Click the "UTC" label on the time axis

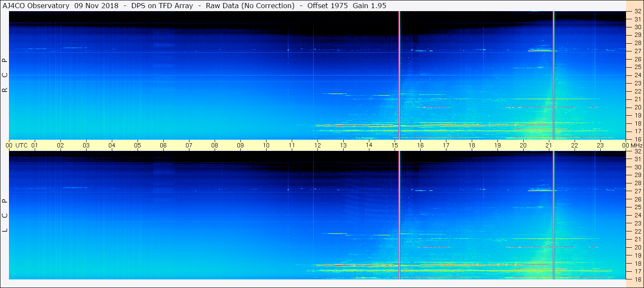point(21,145)
